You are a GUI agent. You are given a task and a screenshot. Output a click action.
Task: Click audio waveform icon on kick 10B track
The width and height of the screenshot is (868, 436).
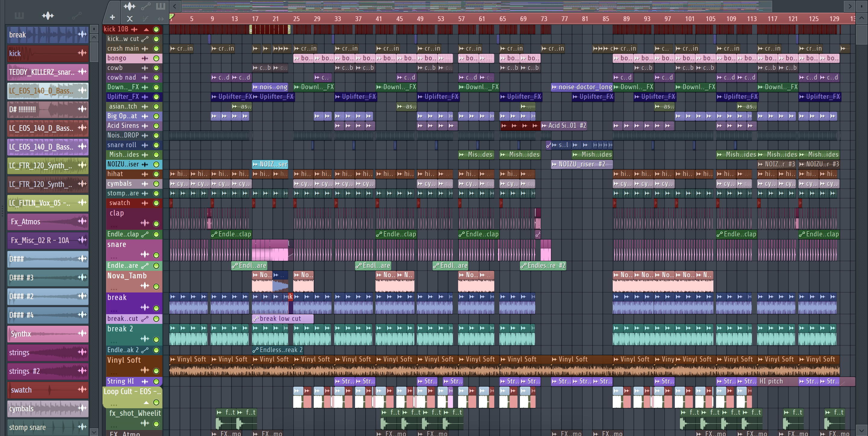[134, 29]
